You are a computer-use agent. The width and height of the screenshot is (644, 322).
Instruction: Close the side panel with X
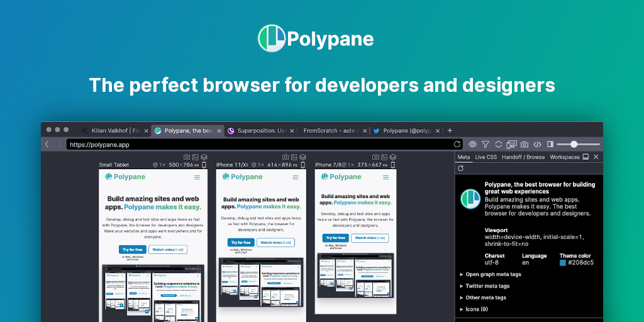[596, 157]
